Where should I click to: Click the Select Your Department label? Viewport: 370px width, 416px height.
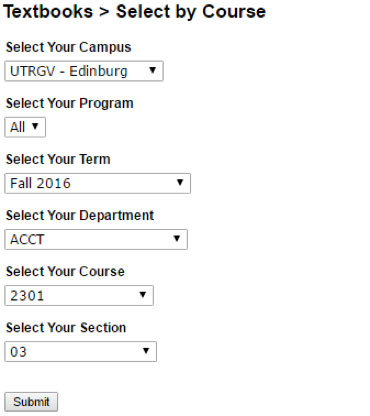point(80,215)
